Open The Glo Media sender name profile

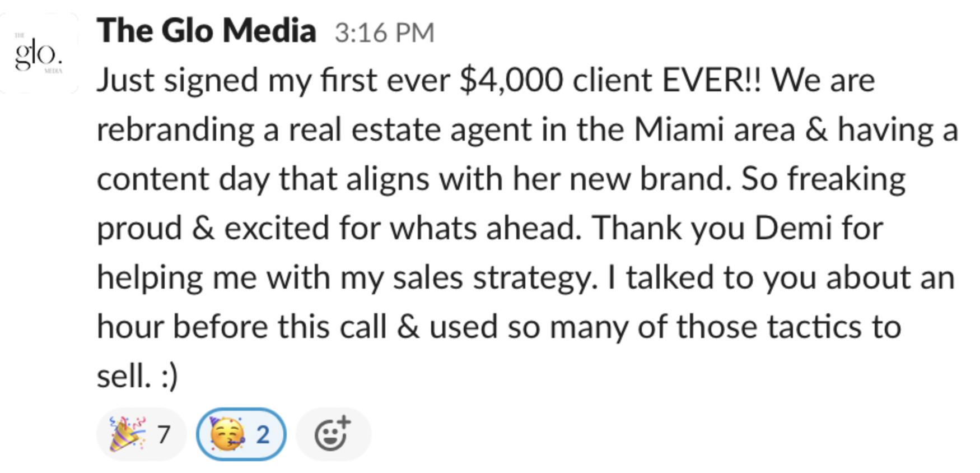tap(206, 30)
